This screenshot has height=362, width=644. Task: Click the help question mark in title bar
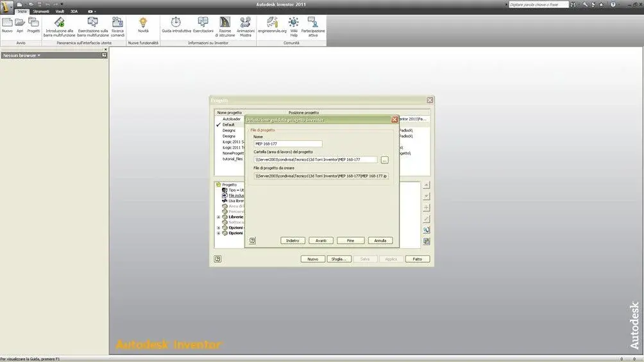pyautogui.click(x=613, y=4)
